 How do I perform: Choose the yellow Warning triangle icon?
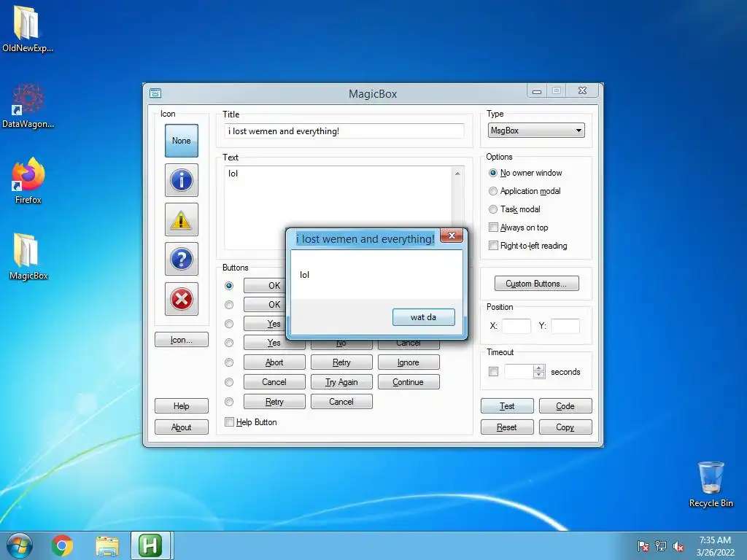pos(182,219)
